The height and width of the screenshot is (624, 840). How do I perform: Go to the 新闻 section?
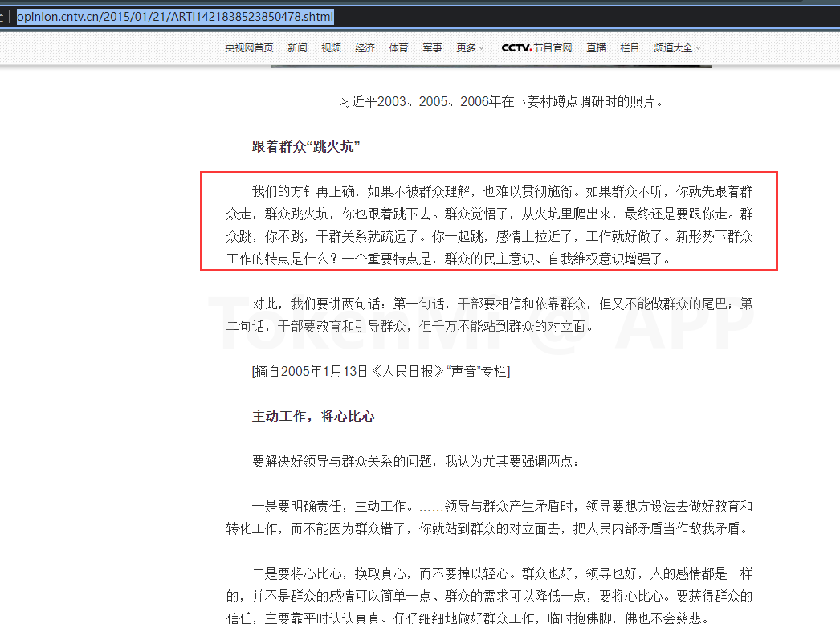tap(297, 48)
